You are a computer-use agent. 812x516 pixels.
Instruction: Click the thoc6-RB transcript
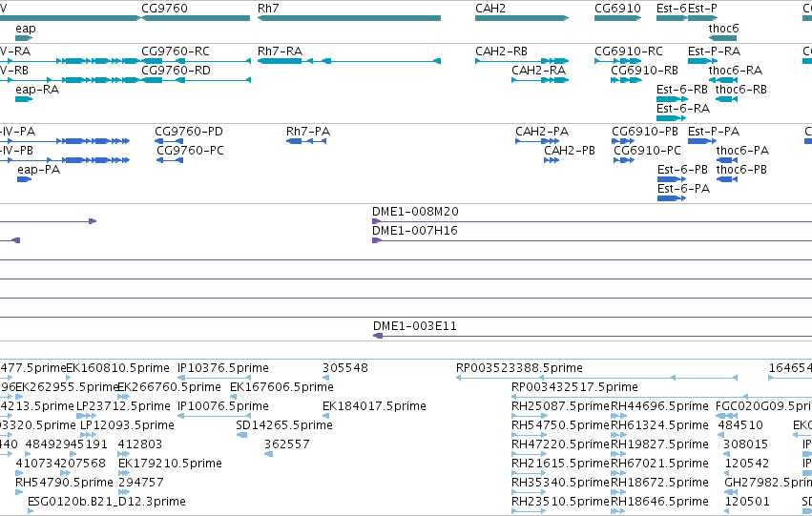726,99
